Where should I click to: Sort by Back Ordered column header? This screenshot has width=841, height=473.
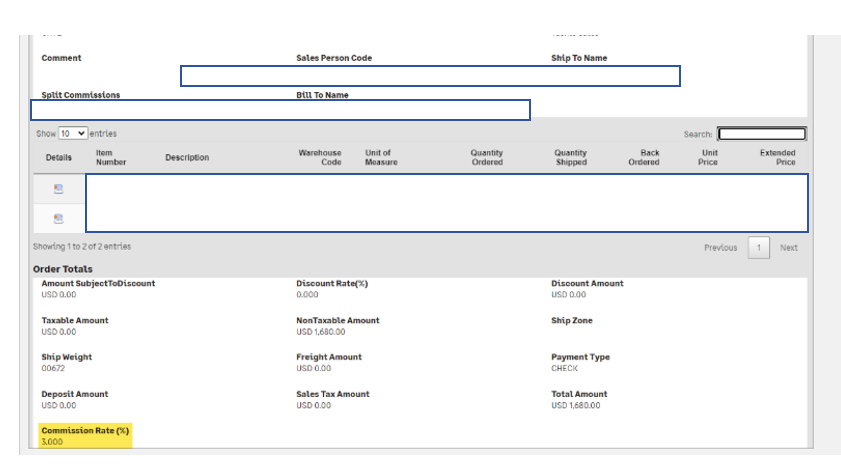644,157
